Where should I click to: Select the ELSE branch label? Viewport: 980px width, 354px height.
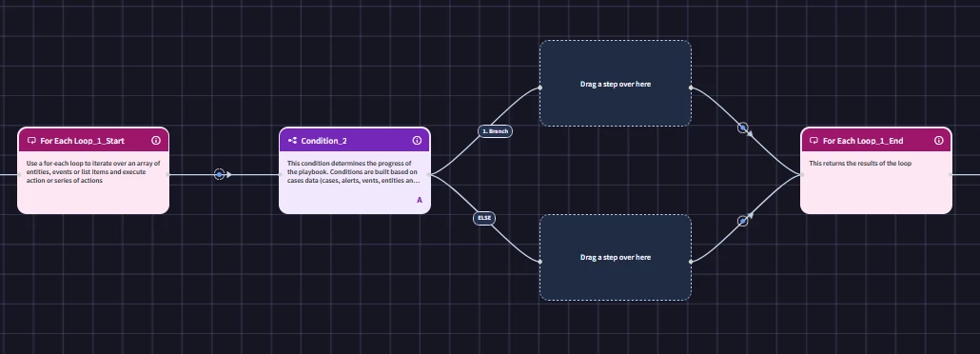coord(484,218)
